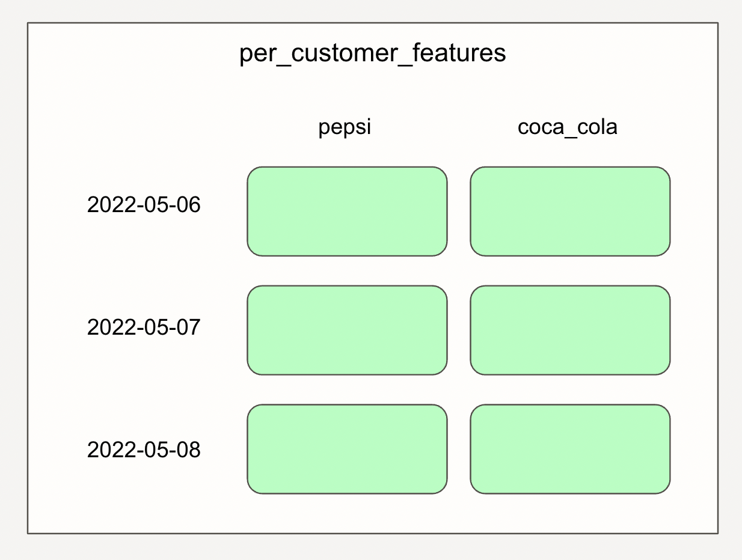This screenshot has height=560, width=742.
Task: Select the coca_cola column header
Action: point(568,128)
